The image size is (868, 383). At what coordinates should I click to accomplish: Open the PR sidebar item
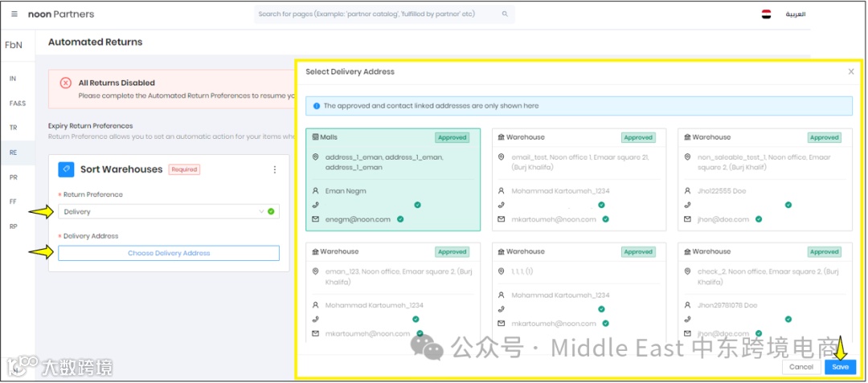click(14, 177)
